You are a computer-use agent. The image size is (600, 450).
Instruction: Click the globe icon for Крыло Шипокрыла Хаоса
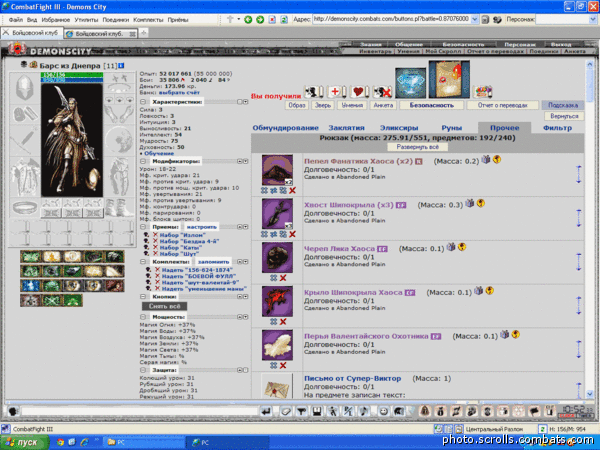point(489,291)
